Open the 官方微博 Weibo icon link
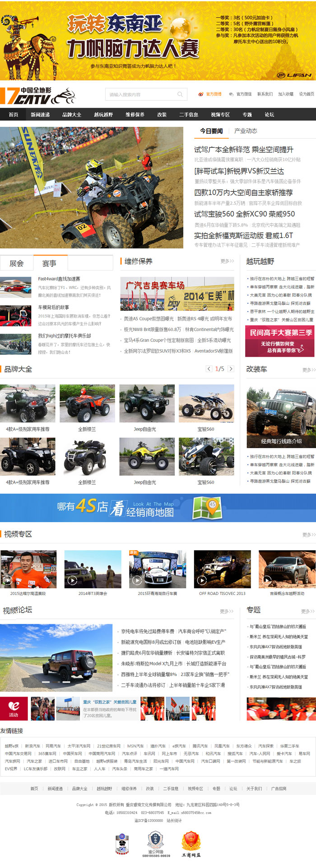This screenshot has height=868, width=316. pos(201,94)
